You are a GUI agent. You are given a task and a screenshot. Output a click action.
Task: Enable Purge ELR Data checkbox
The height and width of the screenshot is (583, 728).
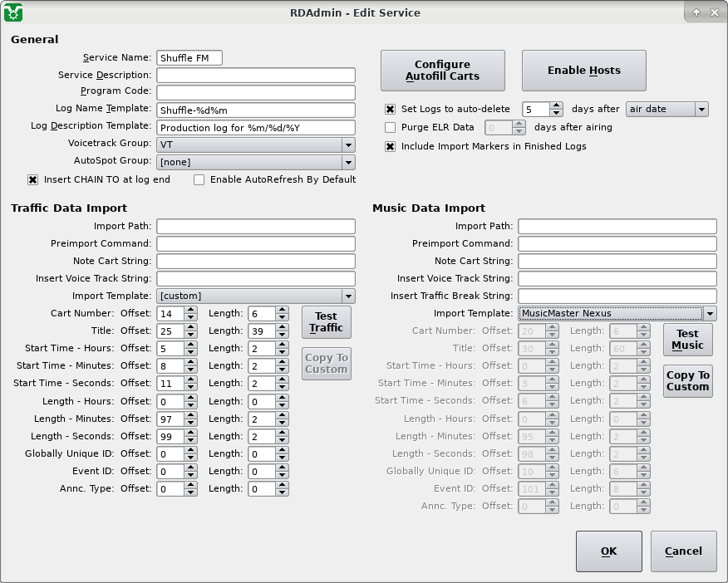391,128
